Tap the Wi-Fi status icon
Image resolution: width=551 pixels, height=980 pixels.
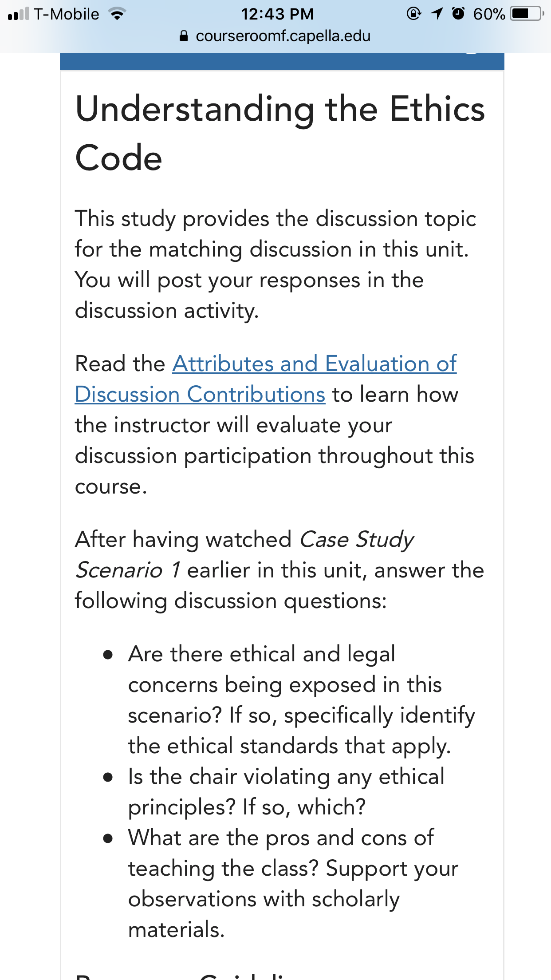coord(117,14)
